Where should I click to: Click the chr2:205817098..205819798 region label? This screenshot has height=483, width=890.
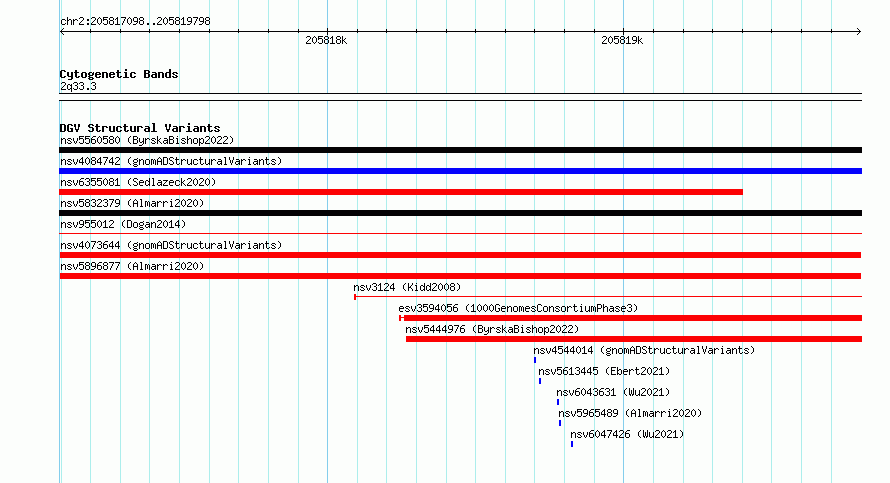click(135, 21)
